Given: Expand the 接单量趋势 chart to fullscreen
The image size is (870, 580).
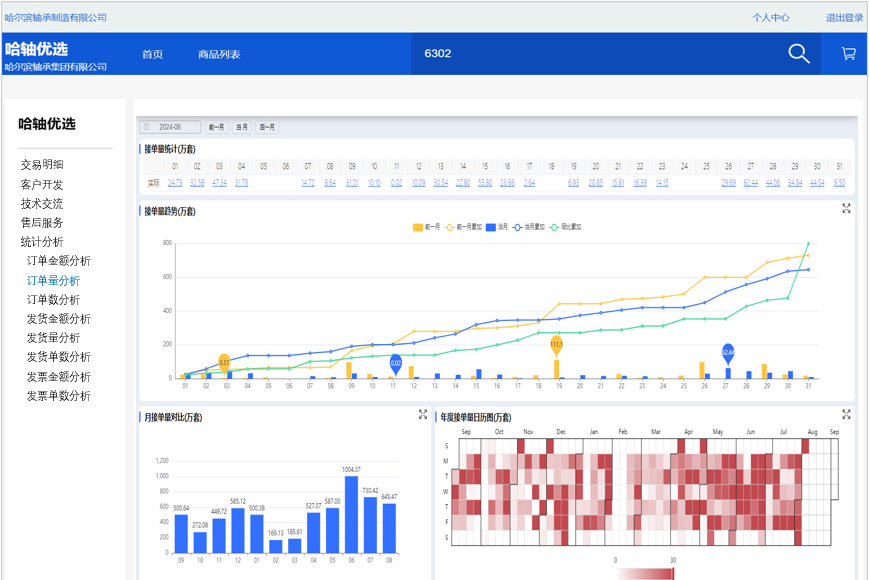Looking at the screenshot, I should coord(846,208).
